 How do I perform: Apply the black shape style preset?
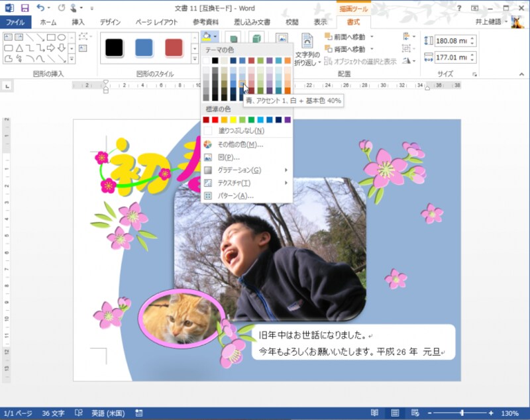point(114,48)
